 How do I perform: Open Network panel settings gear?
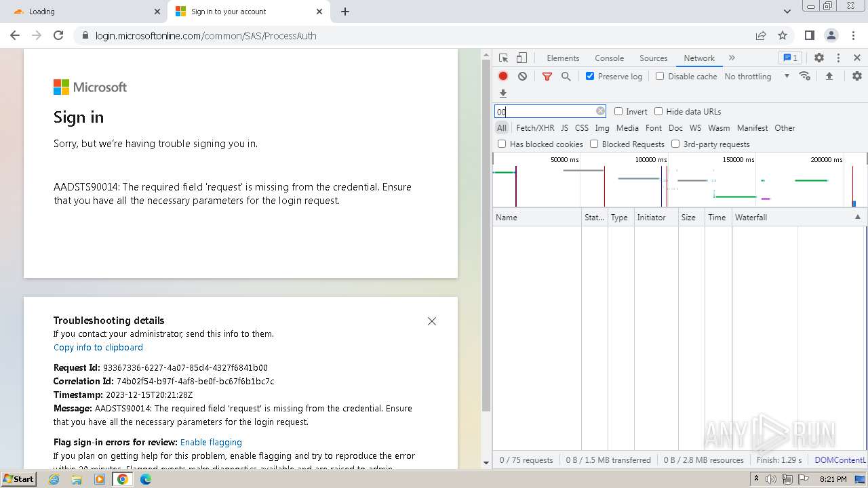click(857, 76)
